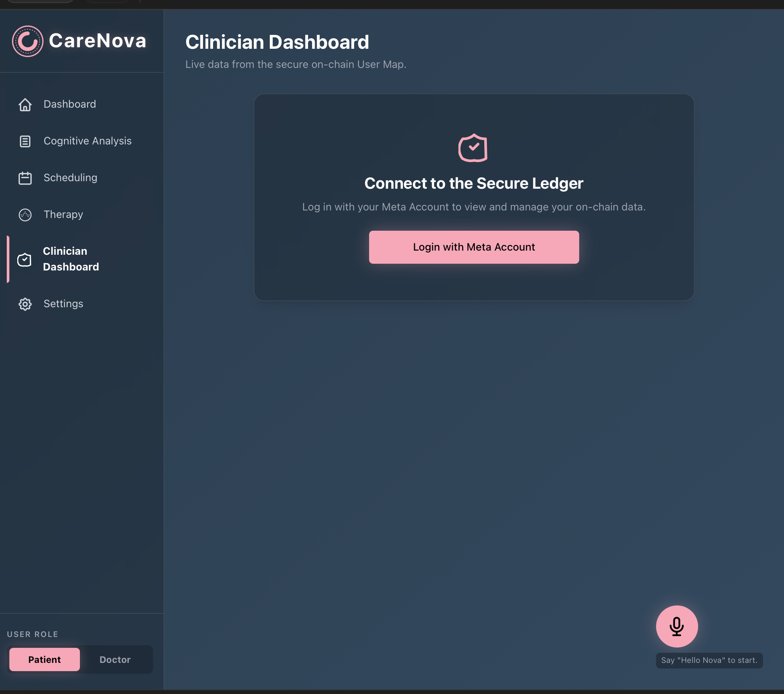Select the Patient user role
This screenshot has height=694, width=784.
[44, 659]
